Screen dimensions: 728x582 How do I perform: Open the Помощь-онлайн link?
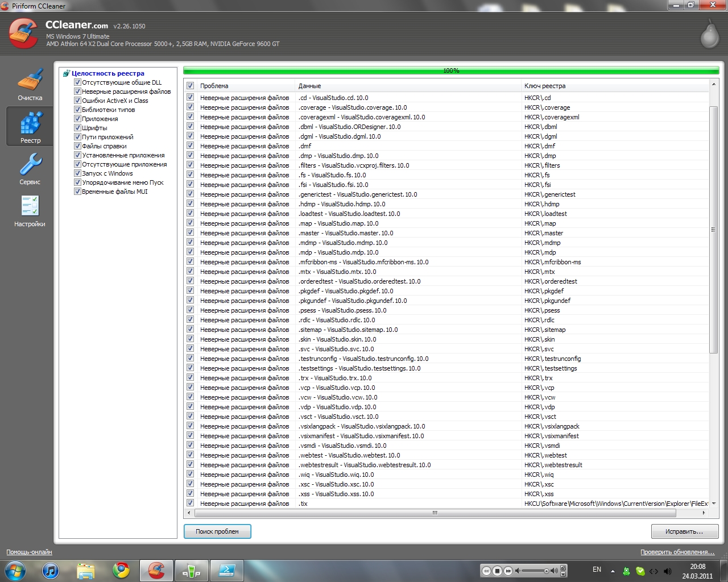click(29, 552)
